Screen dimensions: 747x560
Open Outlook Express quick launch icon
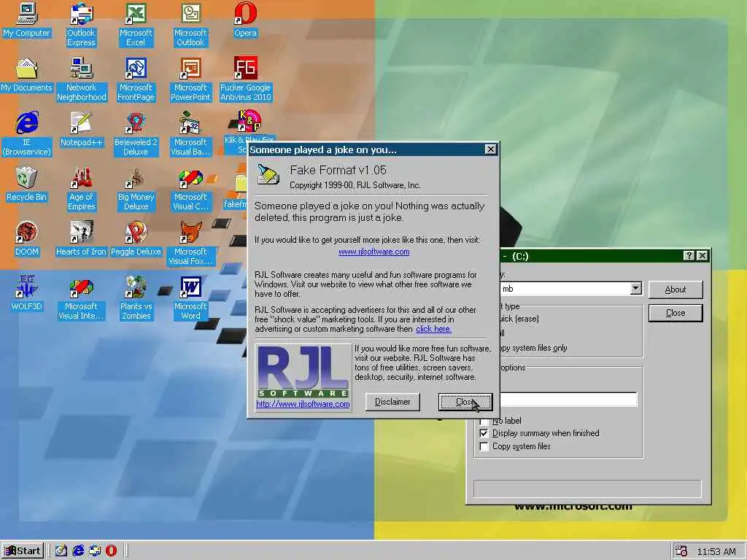[x=95, y=551]
